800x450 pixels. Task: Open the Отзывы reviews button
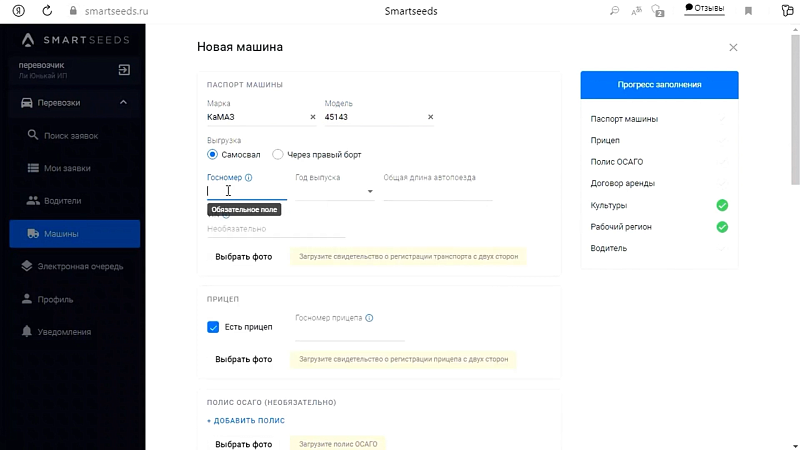704,8
